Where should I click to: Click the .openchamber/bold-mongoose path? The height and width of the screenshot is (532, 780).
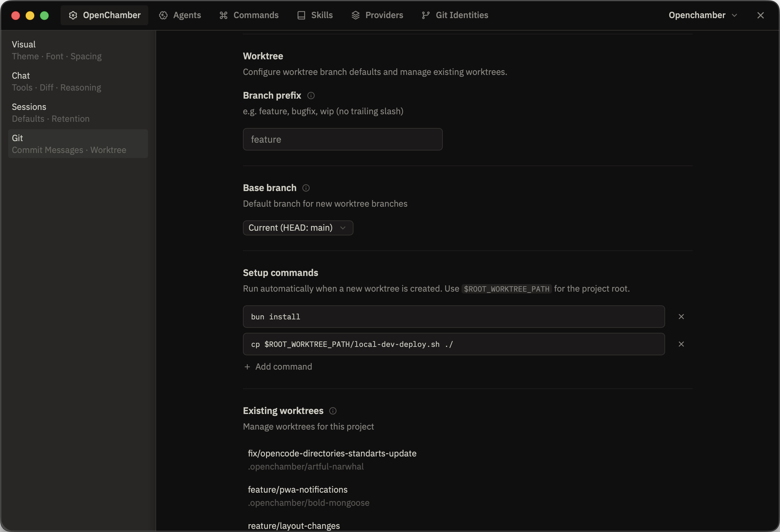point(309,503)
